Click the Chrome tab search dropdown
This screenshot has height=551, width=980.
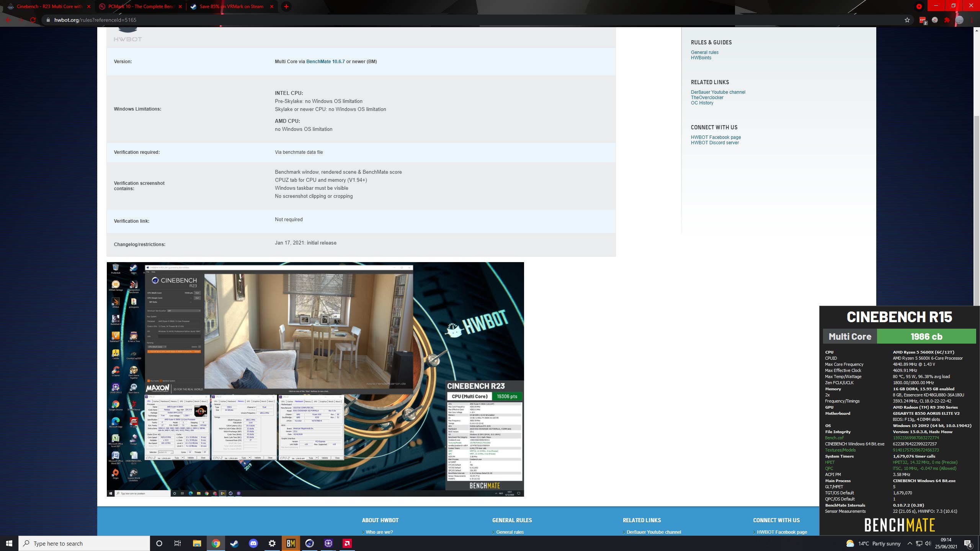click(919, 7)
